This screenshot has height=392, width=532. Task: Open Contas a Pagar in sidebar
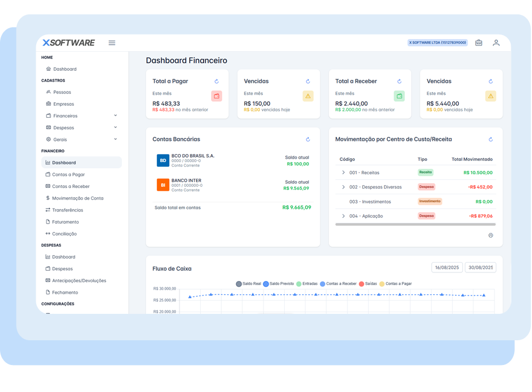(x=82, y=174)
